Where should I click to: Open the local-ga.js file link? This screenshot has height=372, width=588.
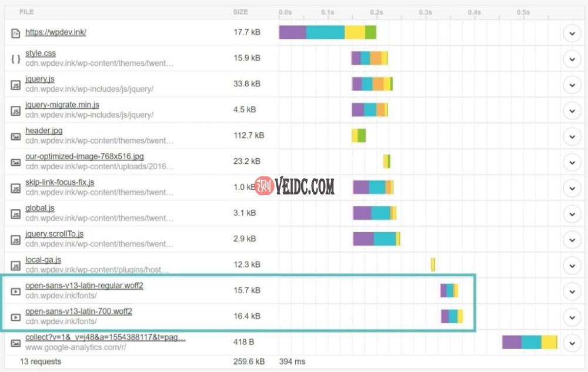(x=43, y=260)
